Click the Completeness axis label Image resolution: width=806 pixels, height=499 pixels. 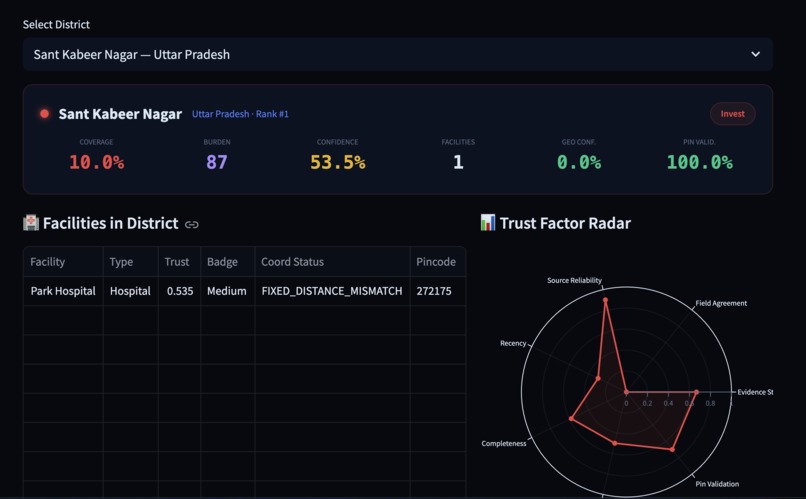click(504, 443)
